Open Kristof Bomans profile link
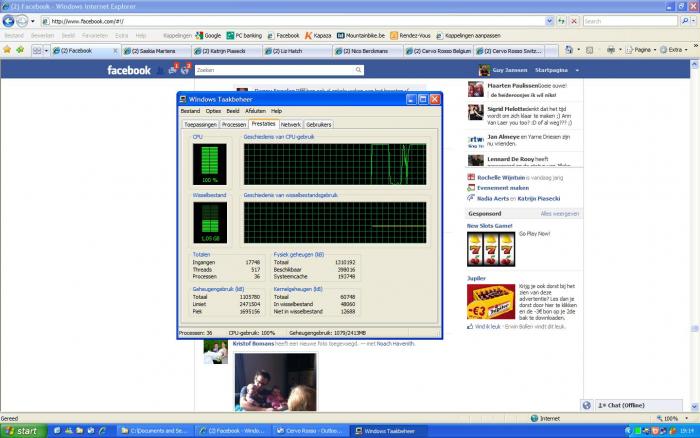 click(253, 344)
